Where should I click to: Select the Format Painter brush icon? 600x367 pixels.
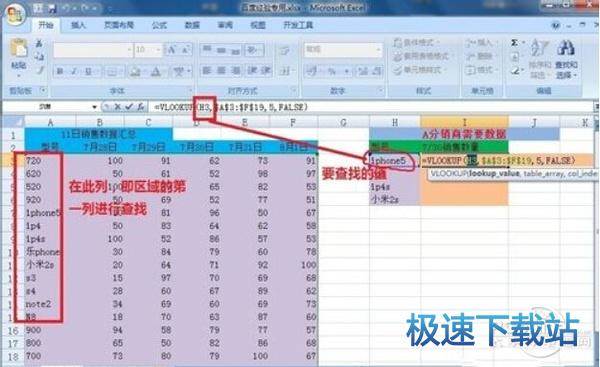click(x=39, y=70)
